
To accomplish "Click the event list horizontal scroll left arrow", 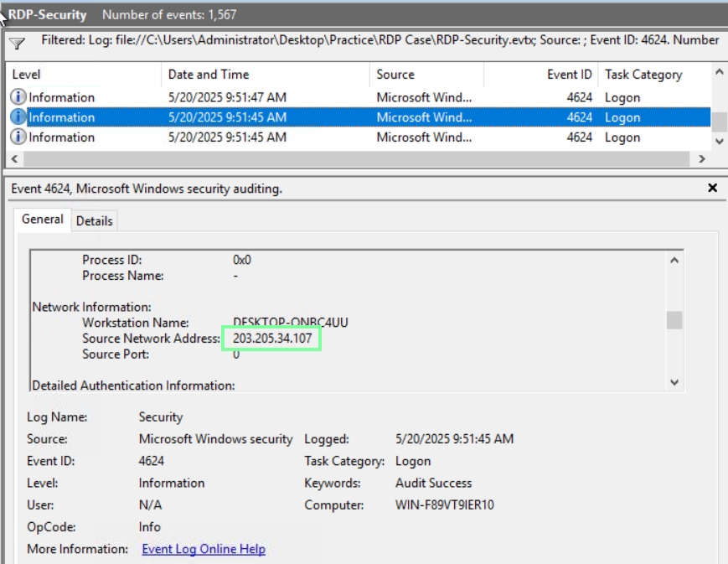I will coord(13,158).
